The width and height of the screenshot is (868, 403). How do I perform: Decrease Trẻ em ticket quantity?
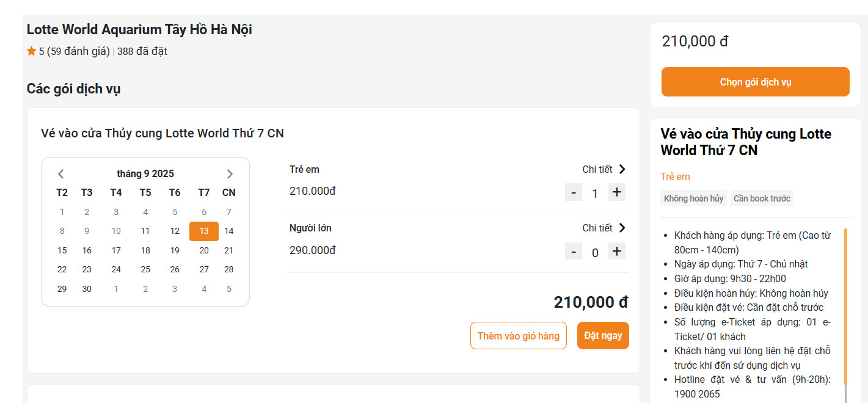(x=573, y=193)
